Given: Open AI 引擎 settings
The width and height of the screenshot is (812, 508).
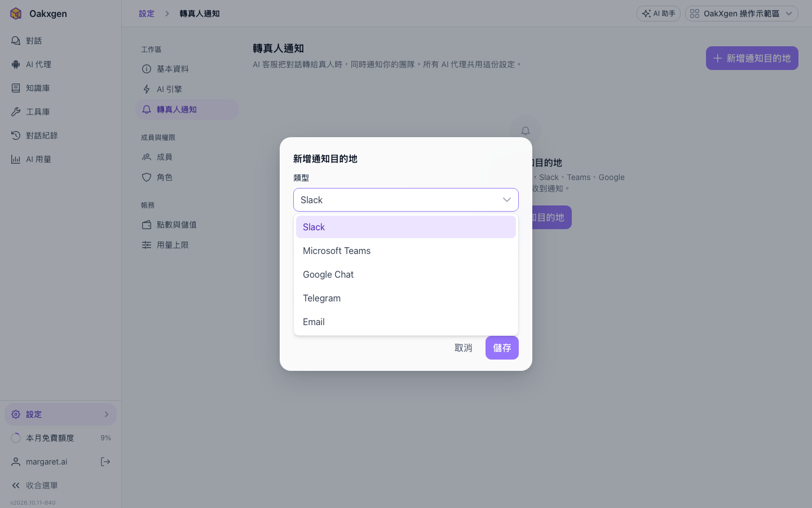Looking at the screenshot, I should click(187, 89).
